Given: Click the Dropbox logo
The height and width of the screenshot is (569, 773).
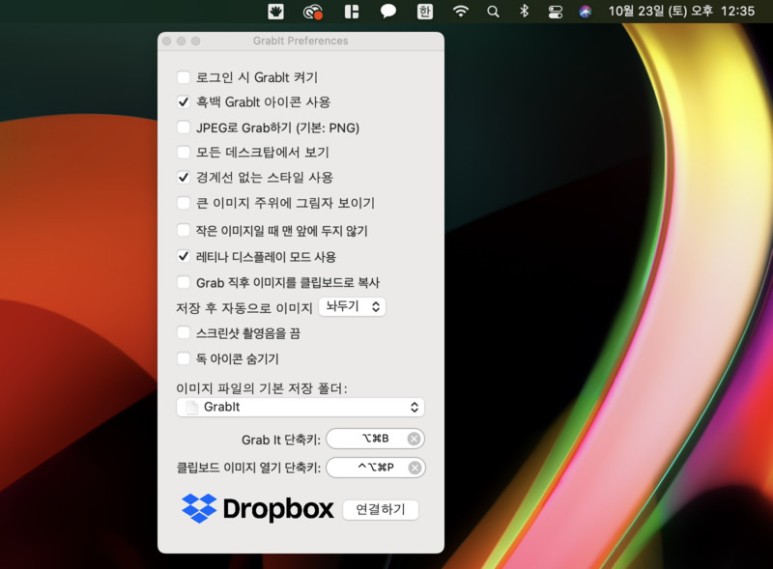Looking at the screenshot, I should click(x=258, y=508).
